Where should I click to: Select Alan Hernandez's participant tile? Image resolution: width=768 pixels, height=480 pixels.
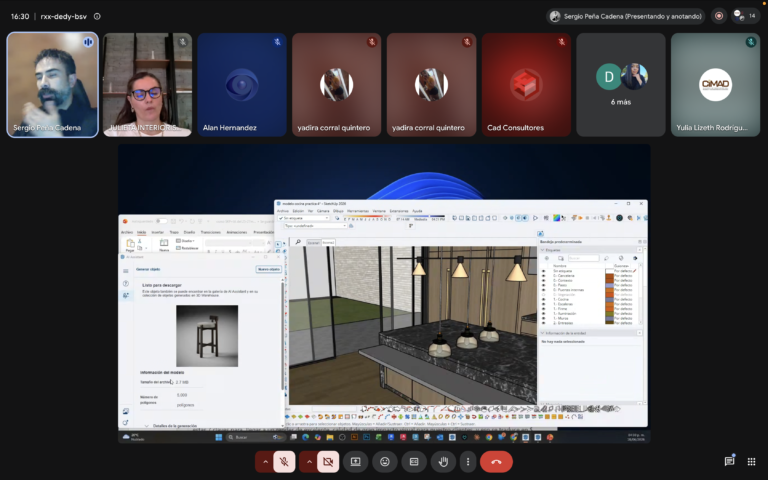(241, 85)
